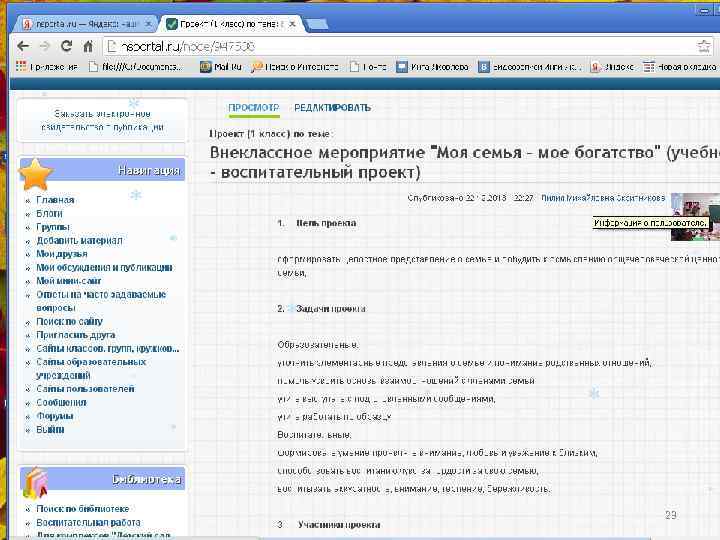This screenshot has height=540, width=720.
Task: Open the Новая вкладка bookmark
Action: click(x=680, y=67)
